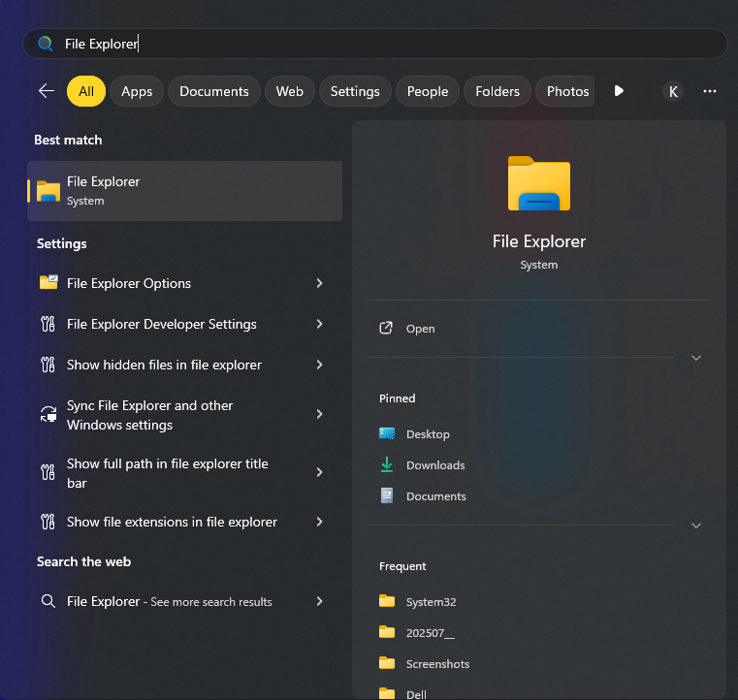Select the All filter tab
738x700 pixels.
coord(86,91)
